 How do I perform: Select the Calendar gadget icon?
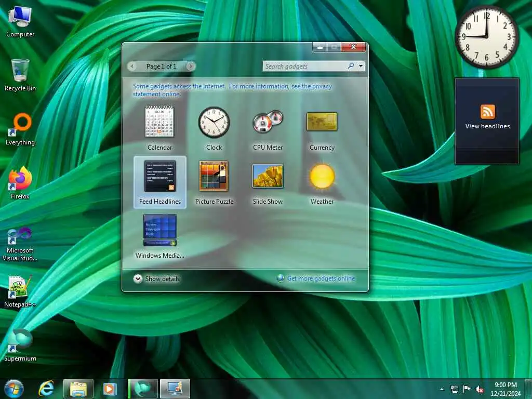[x=159, y=122]
